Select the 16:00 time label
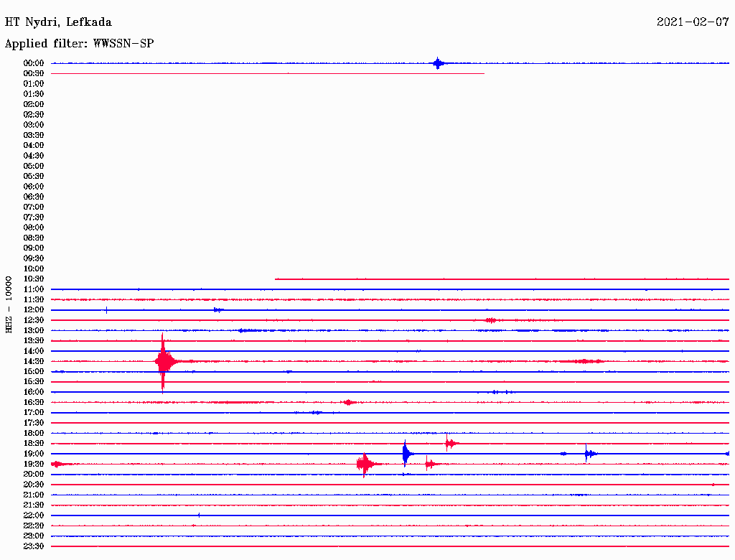The image size is (735, 560). point(34,392)
